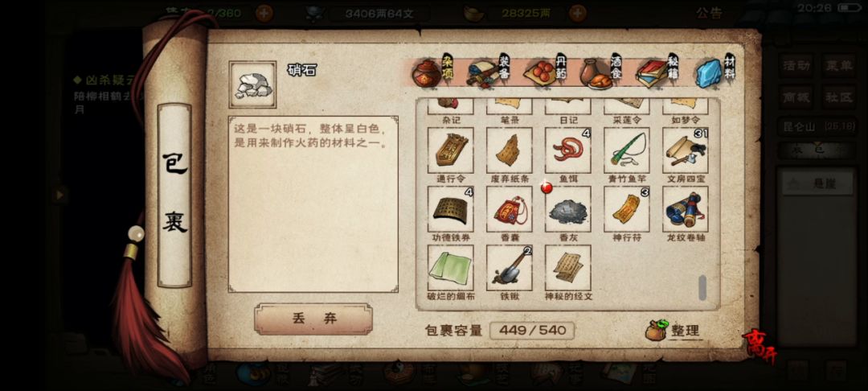Image resolution: width=868 pixels, height=391 pixels.
Task: Switch to the 材料 materials tab
Action: 715,72
